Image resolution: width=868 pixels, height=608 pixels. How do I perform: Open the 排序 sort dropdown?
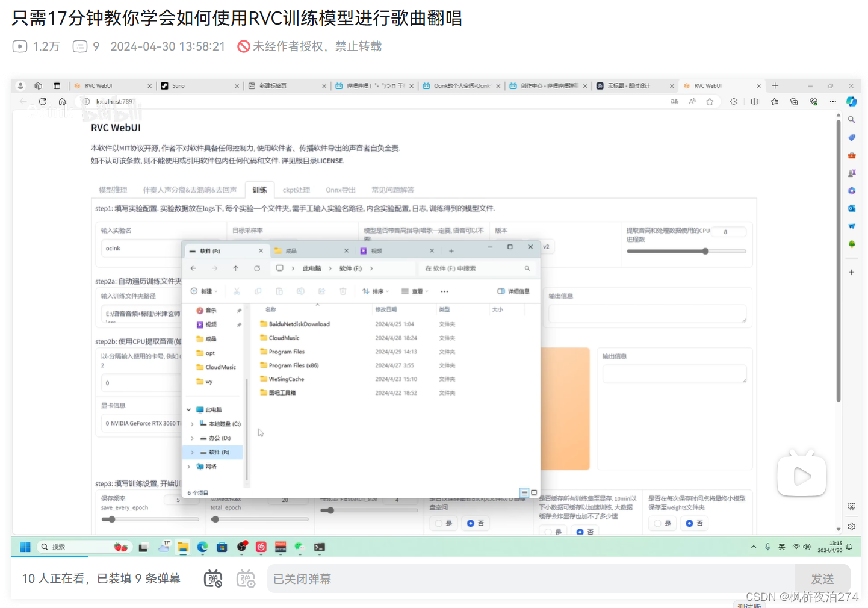[376, 291]
